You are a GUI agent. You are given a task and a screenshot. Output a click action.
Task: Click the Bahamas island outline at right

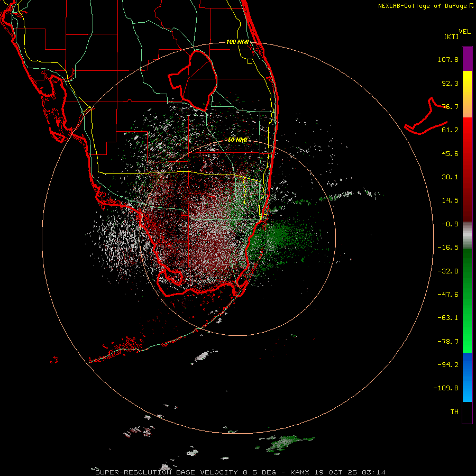pyautogui.click(x=426, y=117)
